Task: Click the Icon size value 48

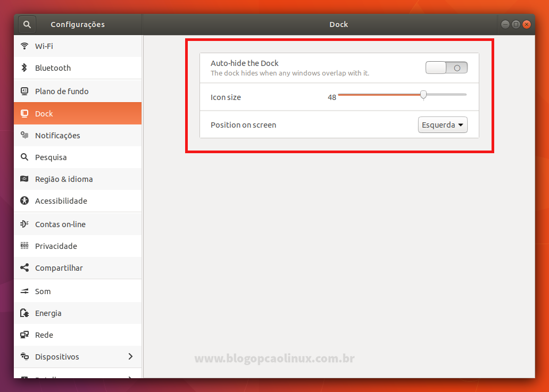Action: 332,97
